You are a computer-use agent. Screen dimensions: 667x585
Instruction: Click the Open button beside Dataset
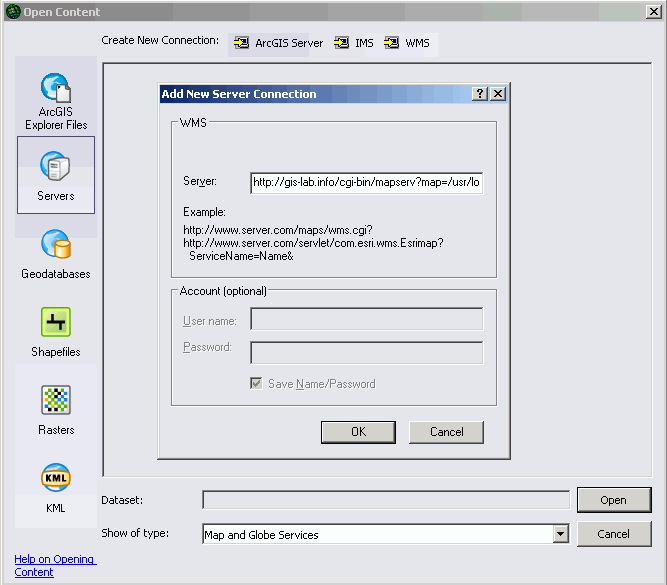[614, 500]
